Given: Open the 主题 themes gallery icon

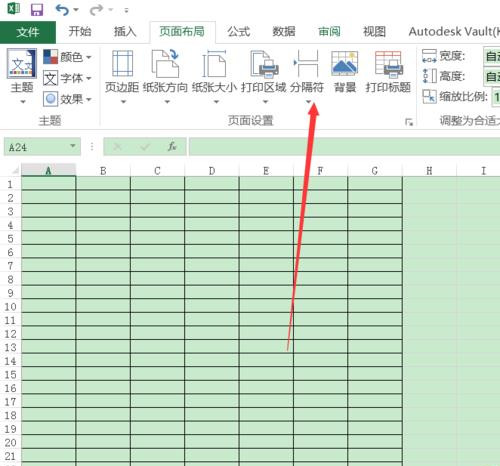Looking at the screenshot, I should [21, 64].
